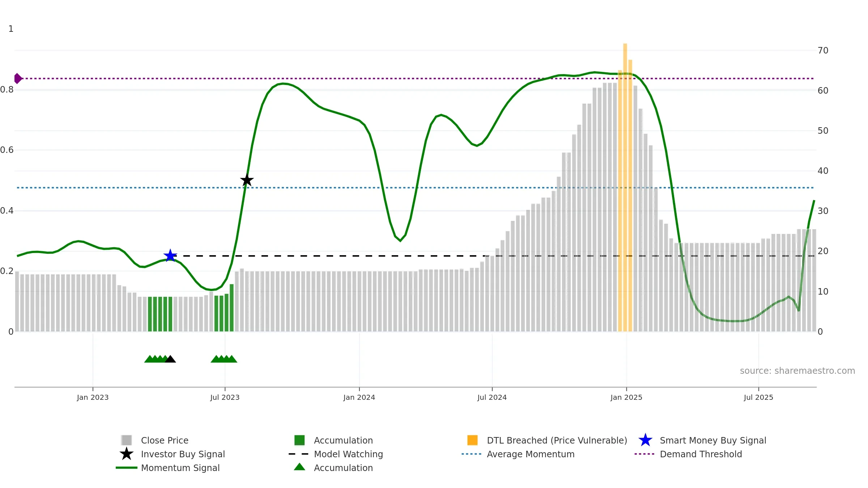The image size is (868, 488).
Task: Click the Investor Buy Signal legend label
Action: pos(183,454)
